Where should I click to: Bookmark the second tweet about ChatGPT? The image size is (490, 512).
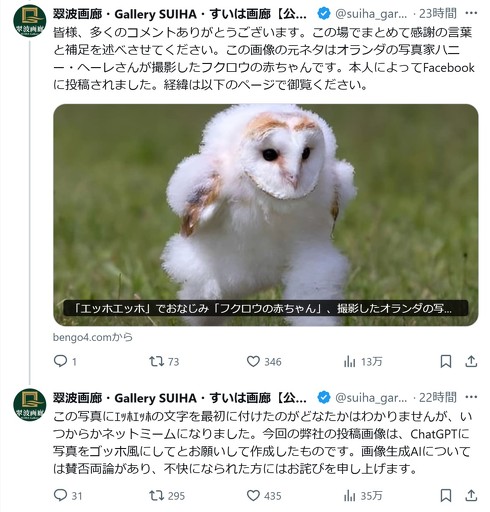(x=446, y=496)
